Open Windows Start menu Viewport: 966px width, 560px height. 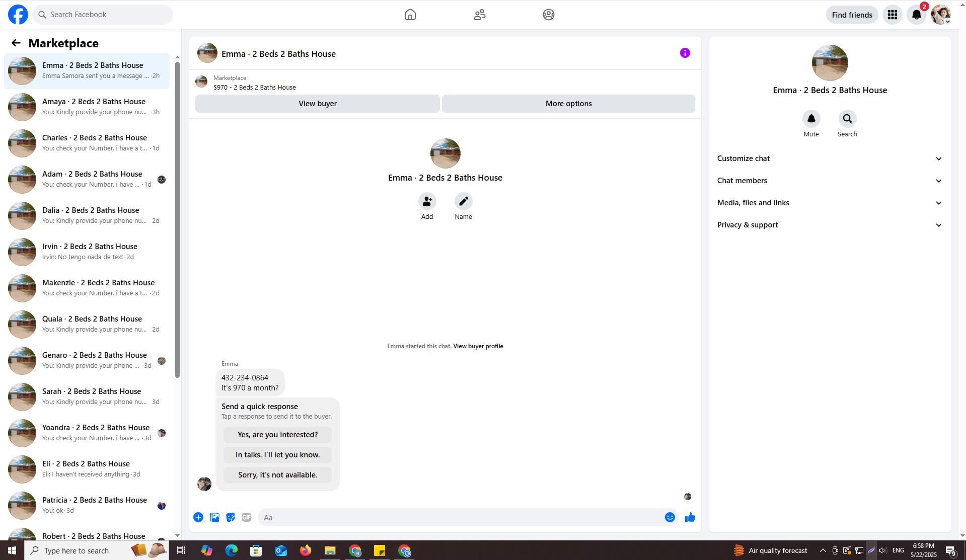pyautogui.click(x=12, y=550)
